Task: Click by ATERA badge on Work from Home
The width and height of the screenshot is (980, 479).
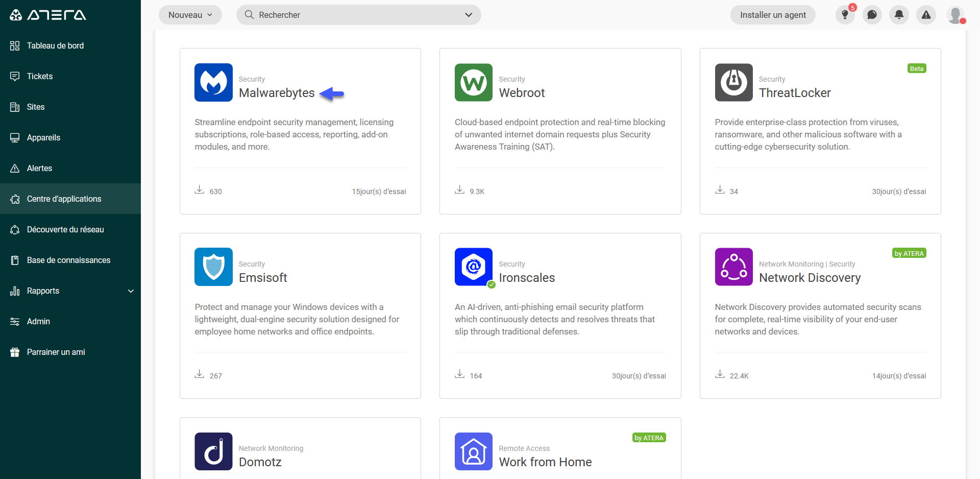Action: click(x=649, y=438)
